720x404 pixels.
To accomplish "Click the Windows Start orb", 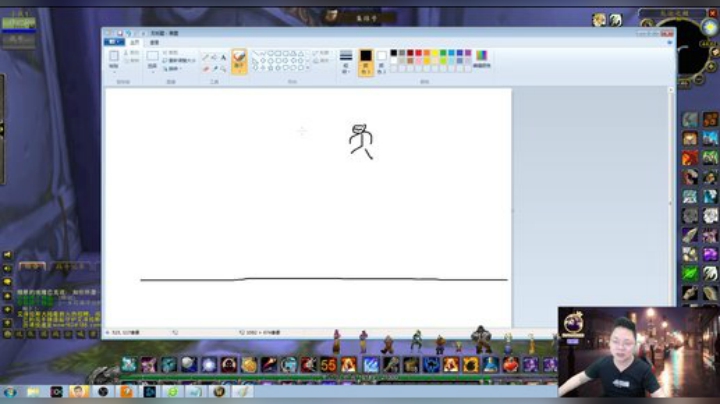I will click(10, 392).
